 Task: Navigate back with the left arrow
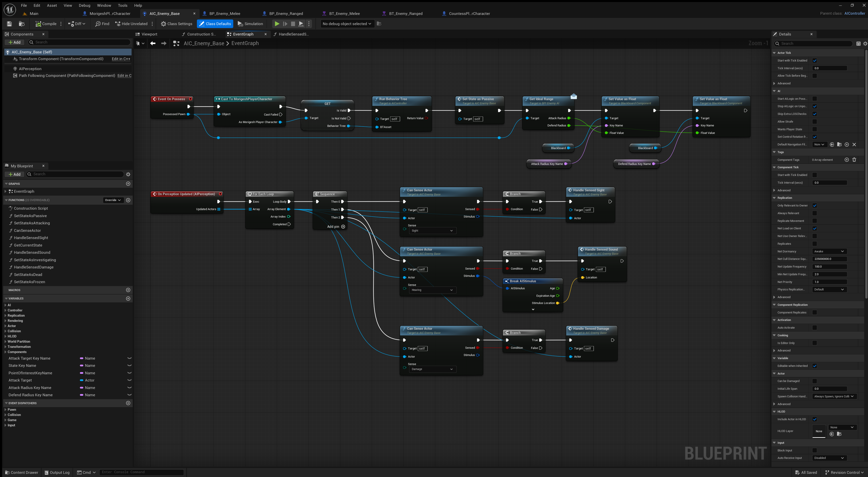pyautogui.click(x=153, y=43)
